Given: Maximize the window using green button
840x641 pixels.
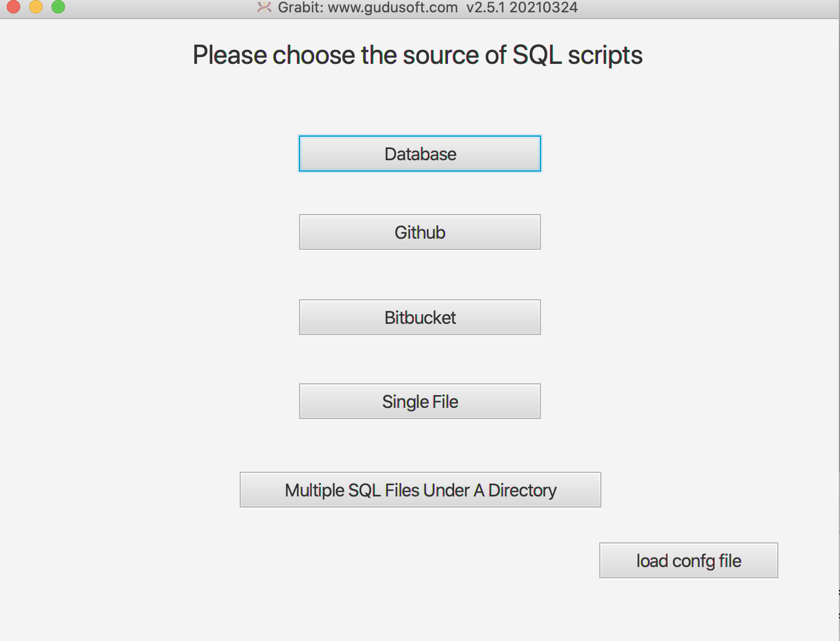Looking at the screenshot, I should pos(58,7).
